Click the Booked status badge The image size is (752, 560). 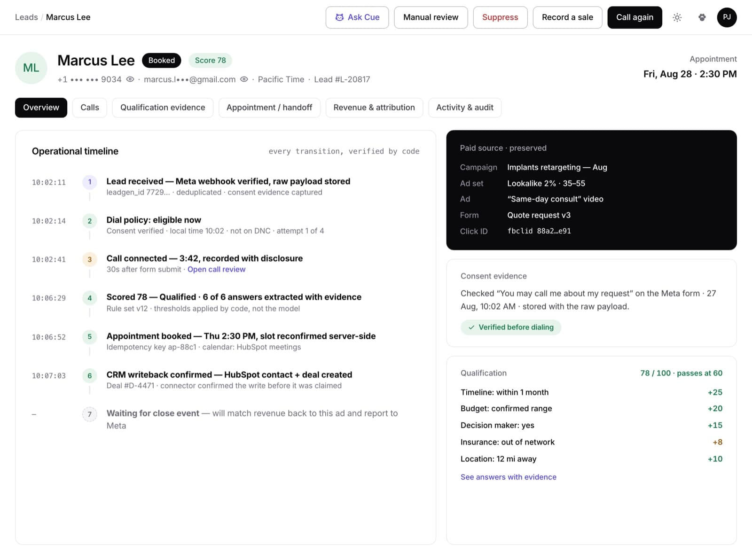(x=162, y=60)
